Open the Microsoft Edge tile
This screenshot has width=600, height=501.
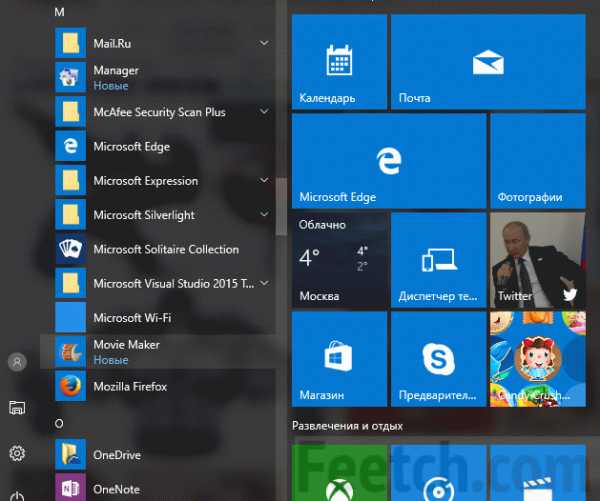pos(389,161)
